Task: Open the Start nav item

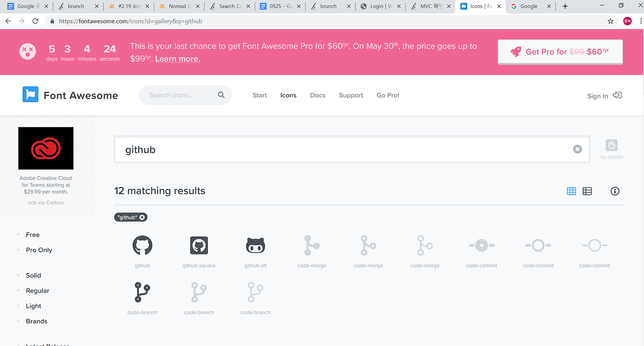Action: pos(260,95)
